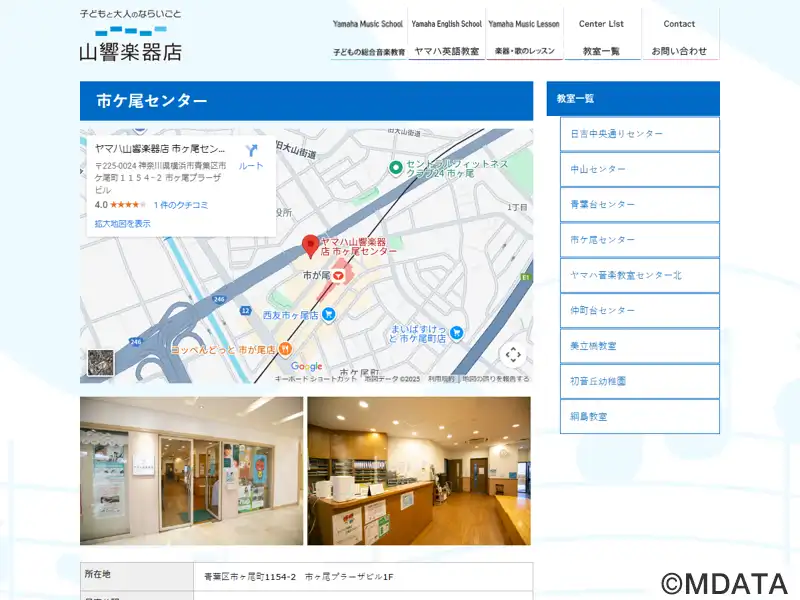Click 拡大地図を表示 link on map

pos(123,224)
